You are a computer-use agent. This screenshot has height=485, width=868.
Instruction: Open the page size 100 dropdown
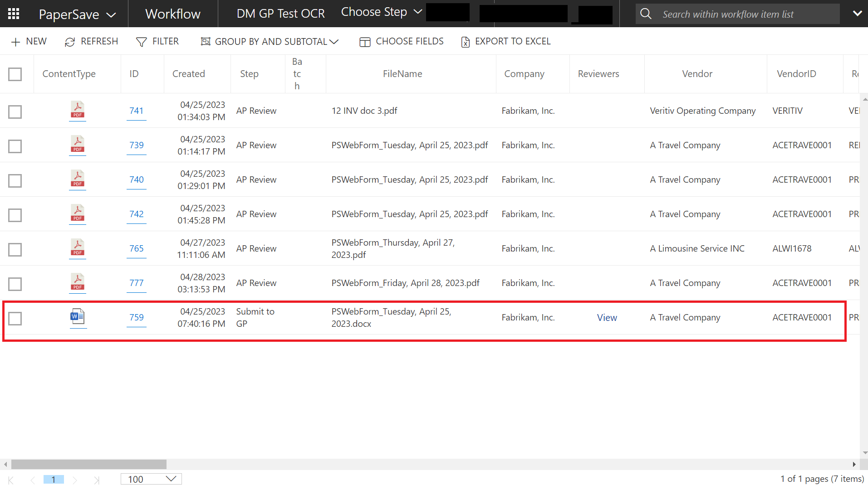(151, 479)
